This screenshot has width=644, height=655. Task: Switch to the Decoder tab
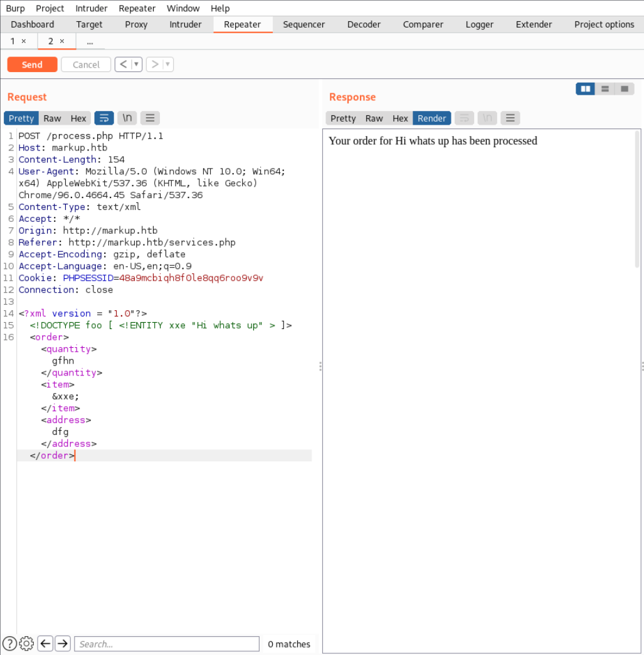click(x=364, y=24)
